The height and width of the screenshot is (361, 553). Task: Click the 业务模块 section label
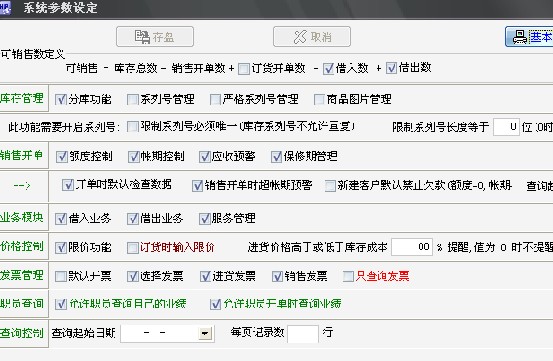pos(22,217)
